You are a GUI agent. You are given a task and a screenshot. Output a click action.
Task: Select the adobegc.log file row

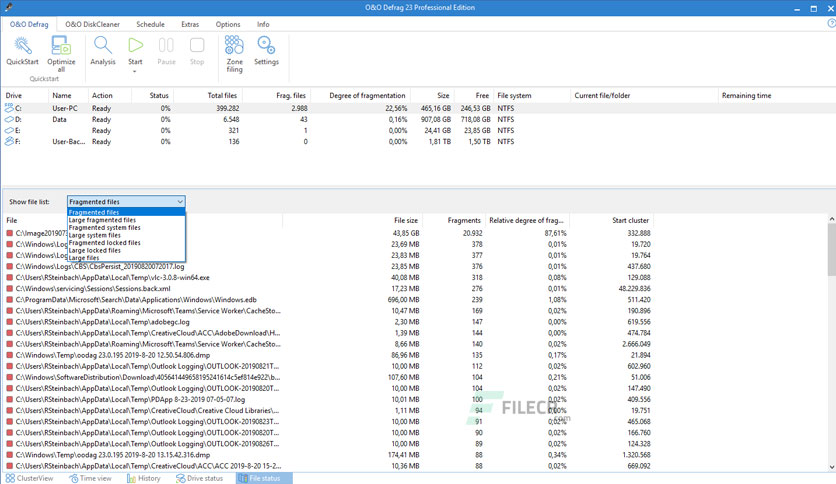pos(328,322)
